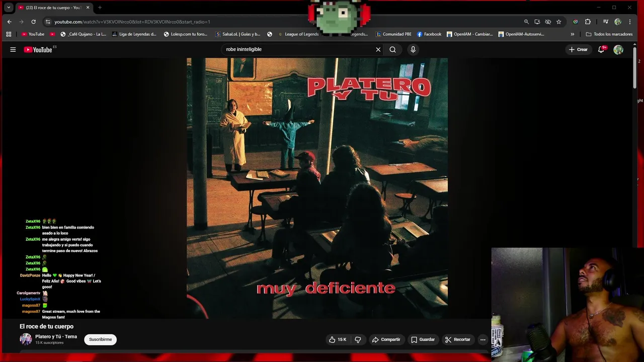Close the El roce de tu cuerpo tab
The height and width of the screenshot is (362, 644).
(x=88, y=8)
